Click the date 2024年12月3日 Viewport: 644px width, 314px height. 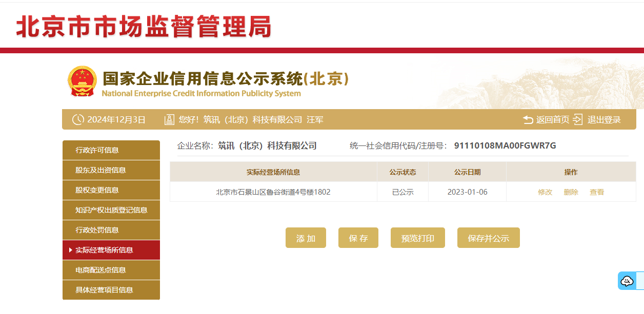pyautogui.click(x=116, y=120)
